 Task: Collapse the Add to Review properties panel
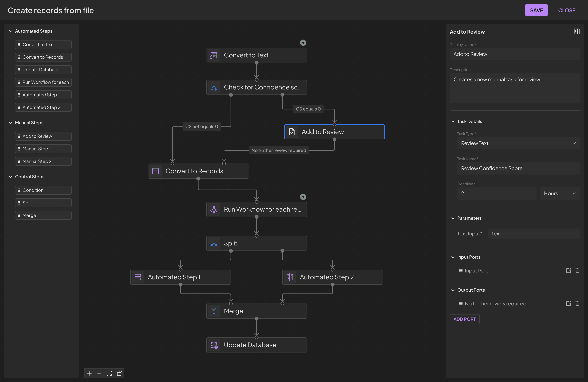[577, 31]
